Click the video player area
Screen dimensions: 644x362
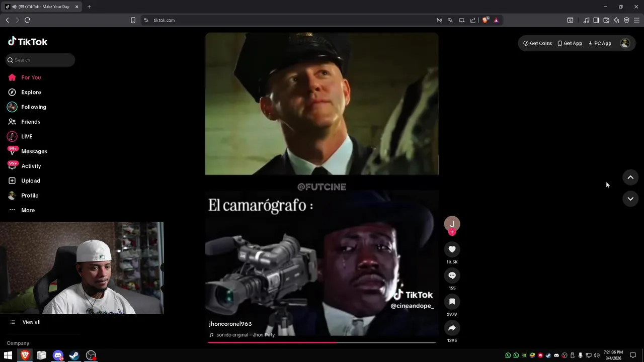[321, 184]
